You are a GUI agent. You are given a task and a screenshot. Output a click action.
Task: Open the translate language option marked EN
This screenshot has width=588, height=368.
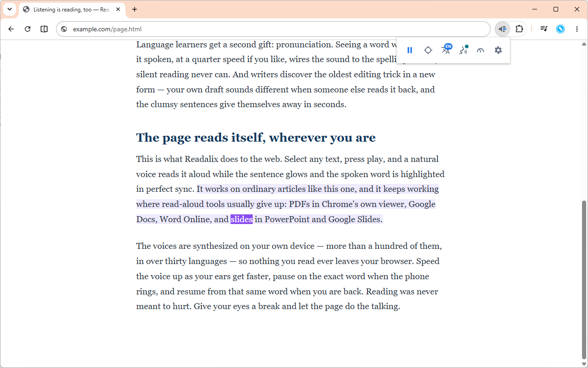(446, 50)
